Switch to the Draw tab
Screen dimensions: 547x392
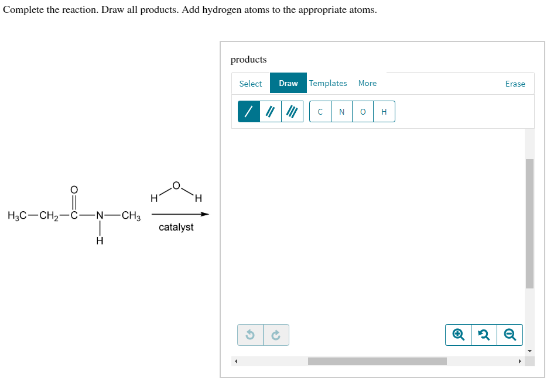pos(288,83)
